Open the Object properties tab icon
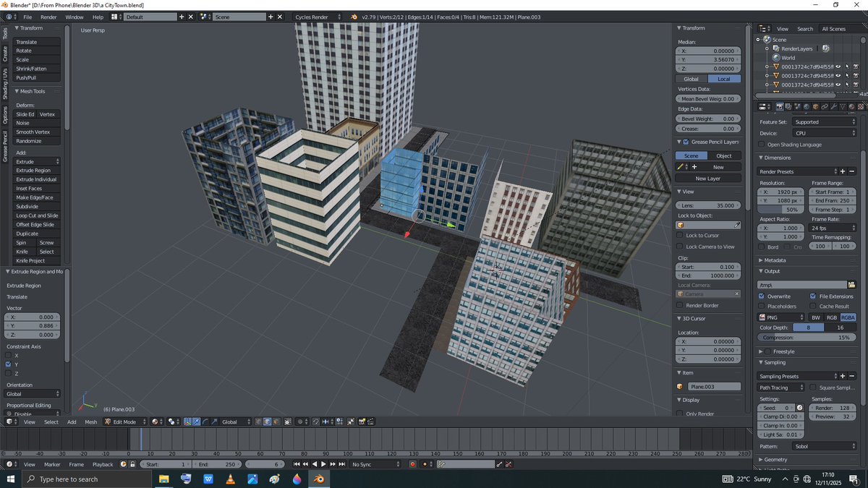 [816, 107]
